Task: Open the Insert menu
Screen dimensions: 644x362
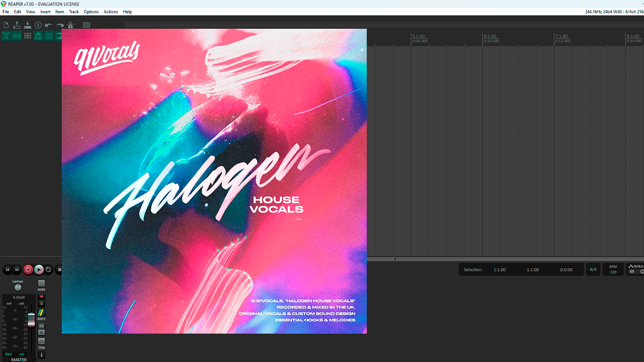Action: tap(45, 12)
